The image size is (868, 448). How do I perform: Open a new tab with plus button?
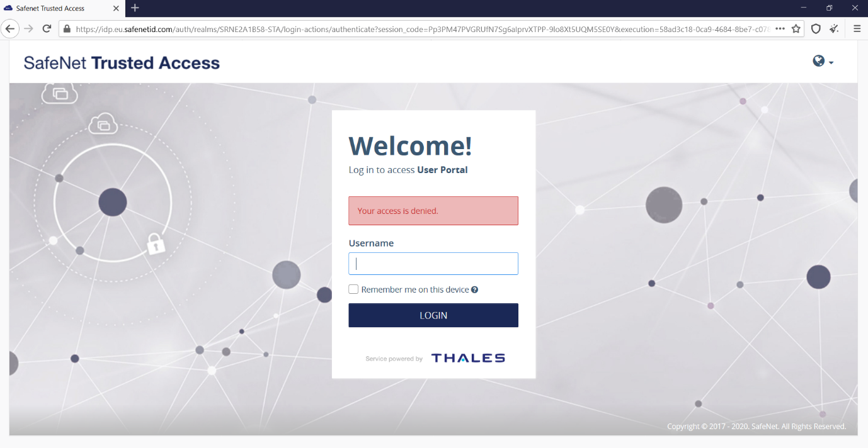point(135,8)
